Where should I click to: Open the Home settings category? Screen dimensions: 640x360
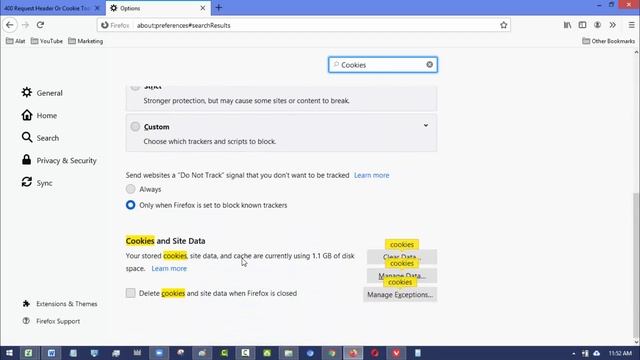(x=39, y=116)
